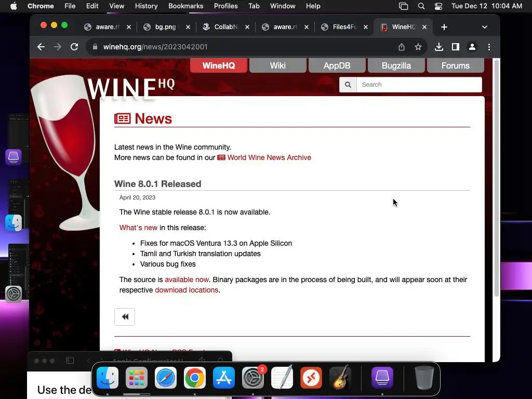Open the Trash in the Dock
The height and width of the screenshot is (399, 532).
pyautogui.click(x=424, y=378)
